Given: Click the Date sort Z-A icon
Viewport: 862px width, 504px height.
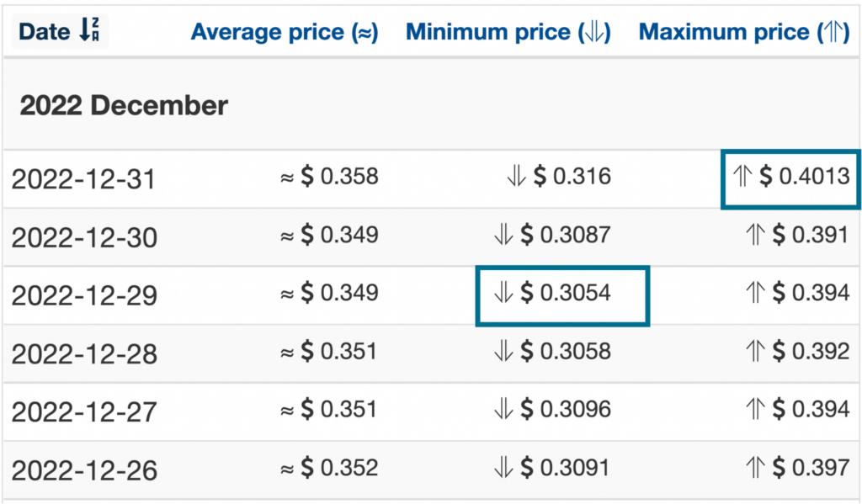Looking at the screenshot, I should pos(89,29).
